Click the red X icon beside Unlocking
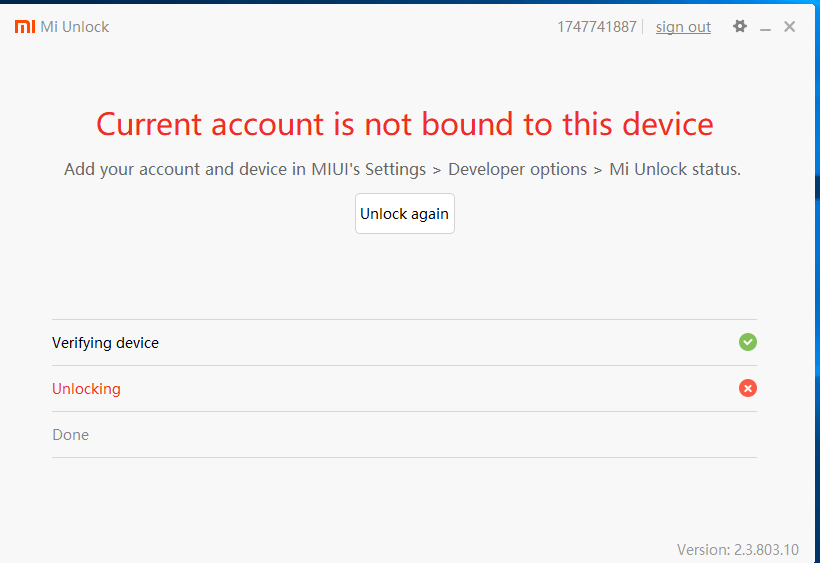820x563 pixels. tap(748, 388)
